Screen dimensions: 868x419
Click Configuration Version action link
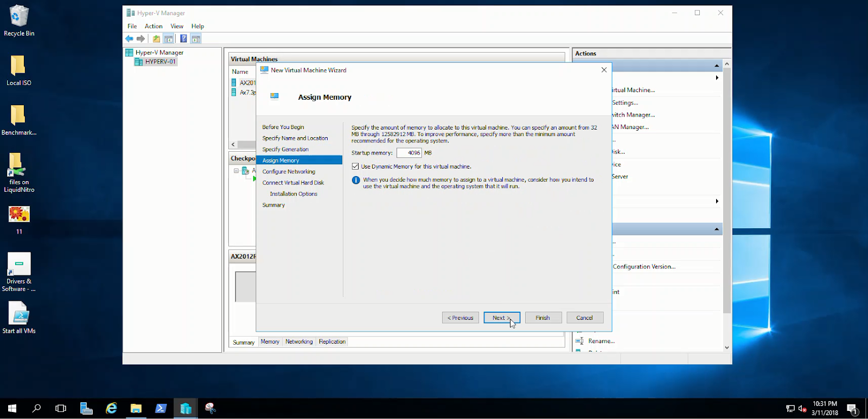pos(644,267)
